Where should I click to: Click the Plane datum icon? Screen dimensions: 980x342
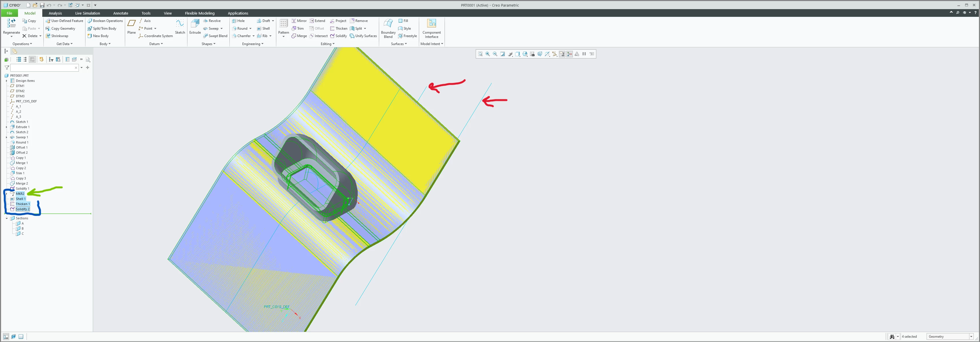(x=131, y=24)
